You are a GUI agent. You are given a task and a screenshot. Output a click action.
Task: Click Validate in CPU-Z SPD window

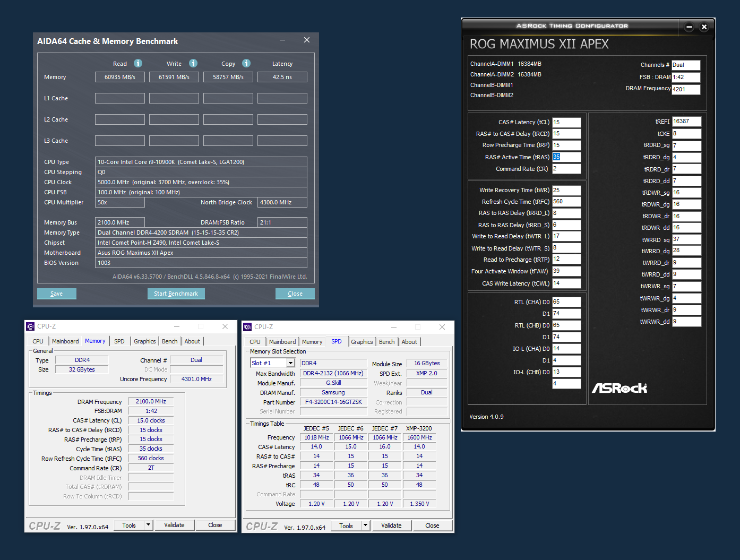point(391,525)
